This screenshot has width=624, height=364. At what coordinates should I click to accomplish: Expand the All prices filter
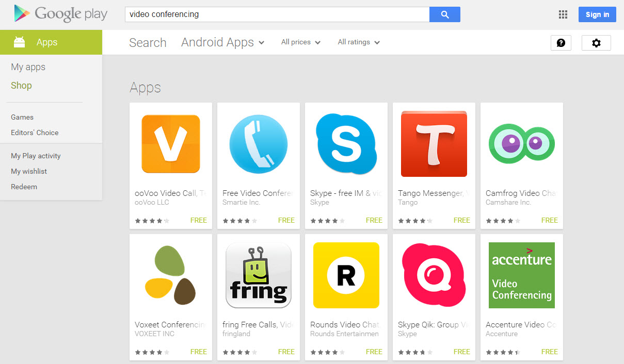tap(301, 42)
